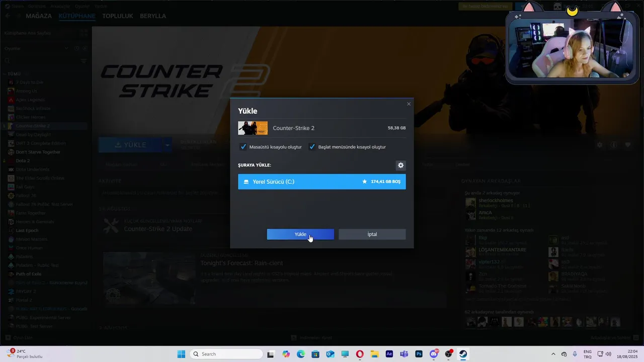Screen dimensions: 644x362
Task: Open the Oyunlar filter dropdown
Action: [35, 48]
